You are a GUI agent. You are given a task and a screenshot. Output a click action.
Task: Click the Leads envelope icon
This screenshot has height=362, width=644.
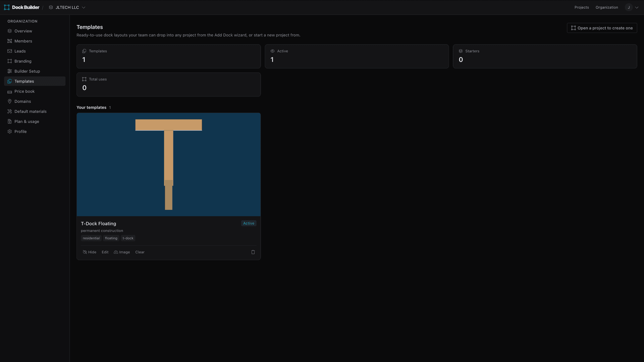pos(10,51)
